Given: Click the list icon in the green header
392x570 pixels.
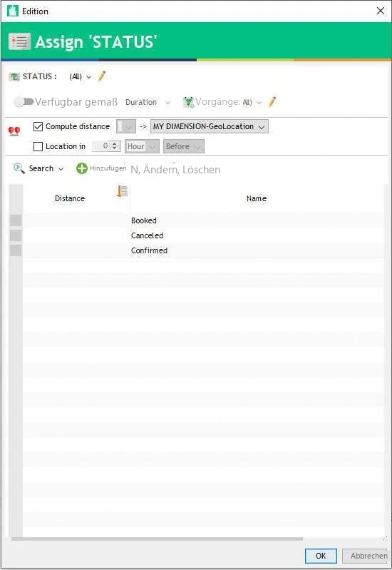Looking at the screenshot, I should 19,42.
